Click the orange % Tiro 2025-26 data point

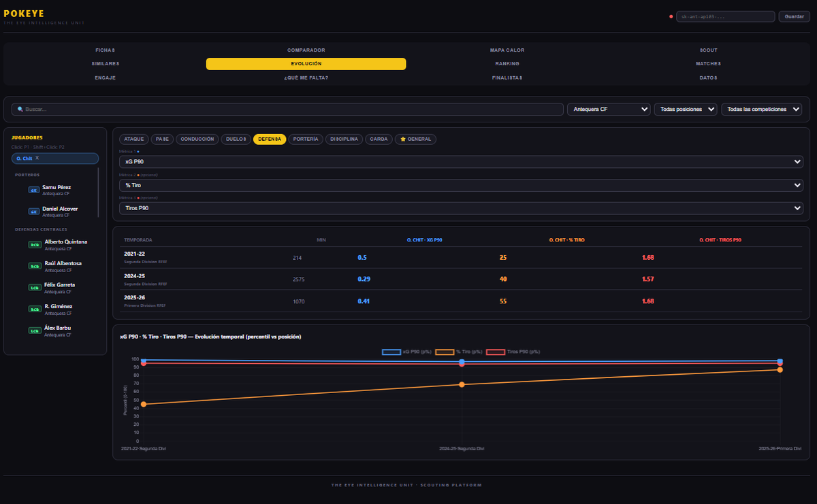tap(780, 369)
